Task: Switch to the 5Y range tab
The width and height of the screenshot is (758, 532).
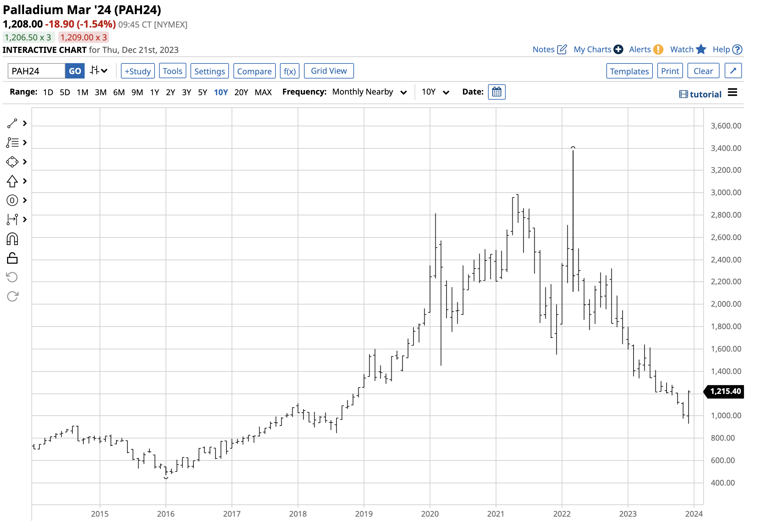Action: tap(202, 92)
